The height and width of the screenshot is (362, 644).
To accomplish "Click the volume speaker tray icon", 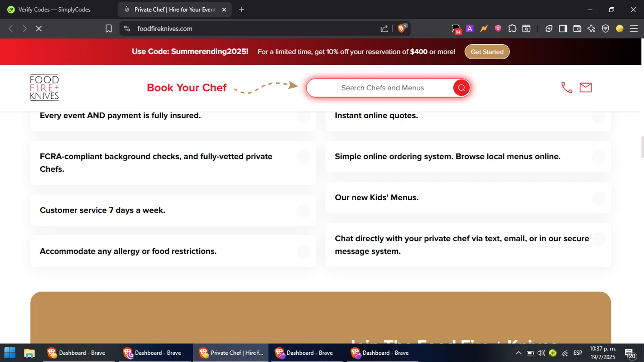I will coord(541,353).
